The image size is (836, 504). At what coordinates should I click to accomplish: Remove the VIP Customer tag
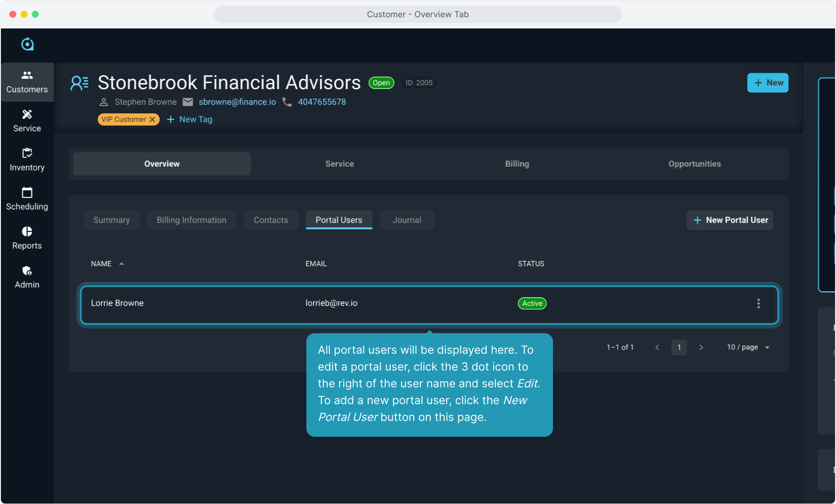tap(152, 119)
